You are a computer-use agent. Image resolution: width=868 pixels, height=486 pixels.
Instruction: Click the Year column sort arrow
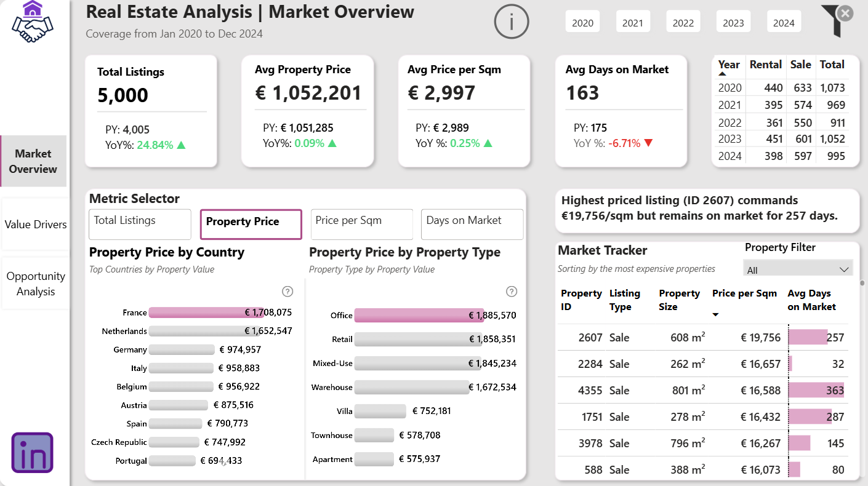pyautogui.click(x=722, y=74)
